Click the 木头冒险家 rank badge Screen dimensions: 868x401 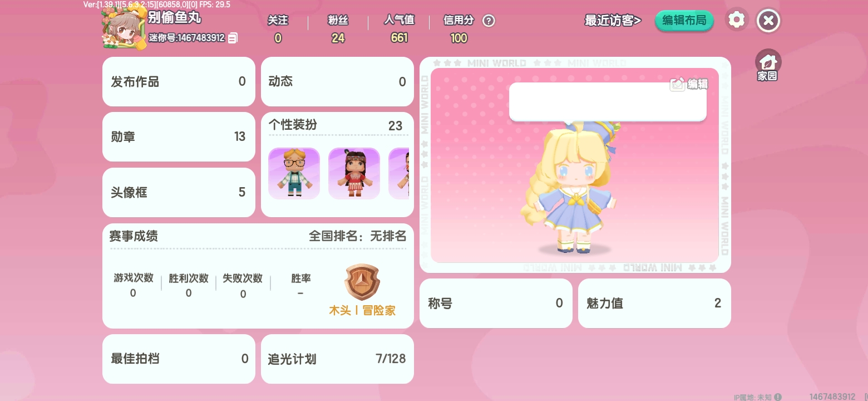(362, 282)
